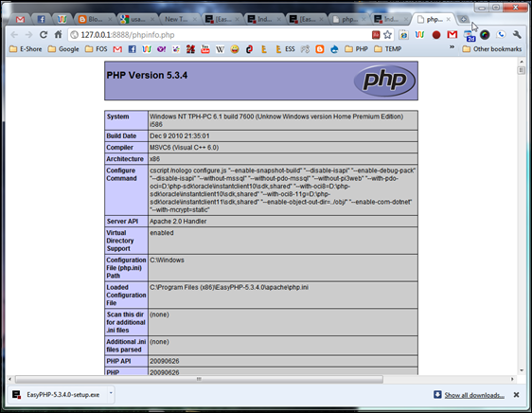Click the vertical scrollbar down arrow

(522, 370)
